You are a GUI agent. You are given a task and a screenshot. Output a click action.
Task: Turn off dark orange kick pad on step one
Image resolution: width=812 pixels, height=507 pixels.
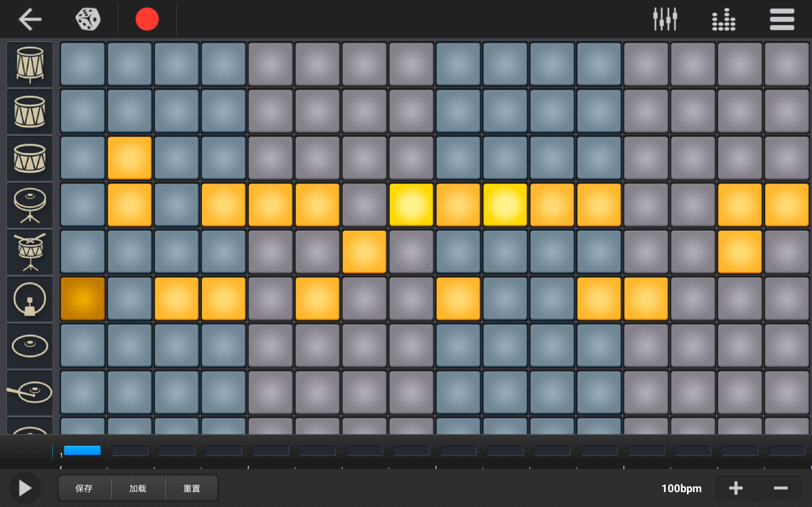pos(82,299)
